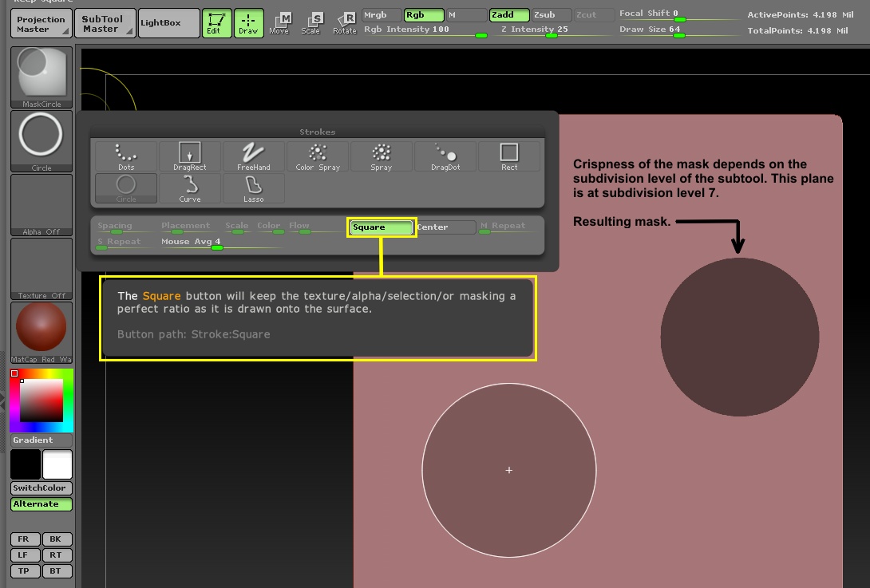Open the MaskCircle brush thumbnail
This screenshot has width=870, height=588.
(x=42, y=77)
